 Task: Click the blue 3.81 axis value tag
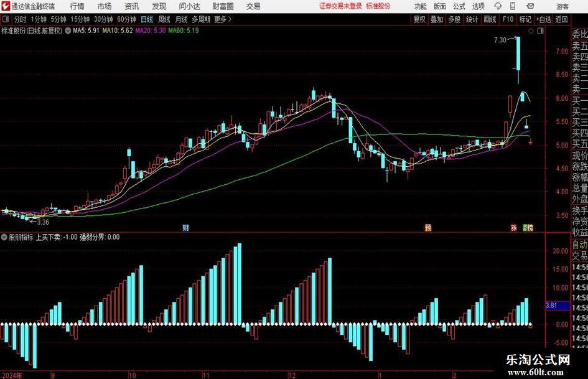tap(558, 306)
